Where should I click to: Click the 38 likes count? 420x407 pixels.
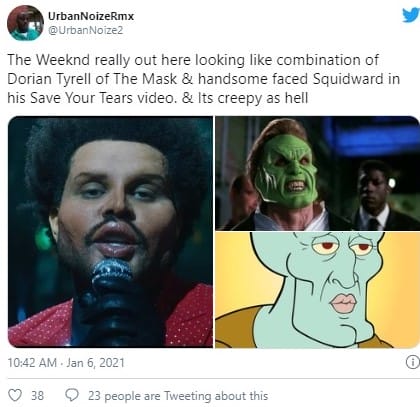coord(37,396)
